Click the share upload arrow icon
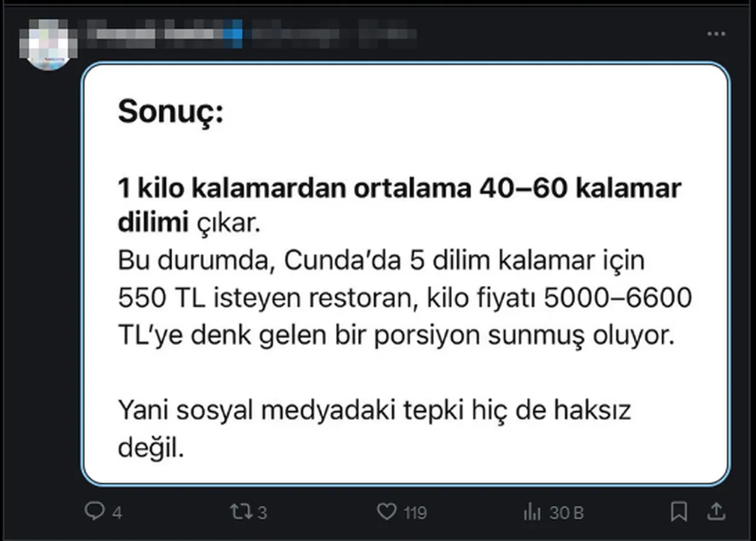This screenshot has height=541, width=756. [715, 511]
